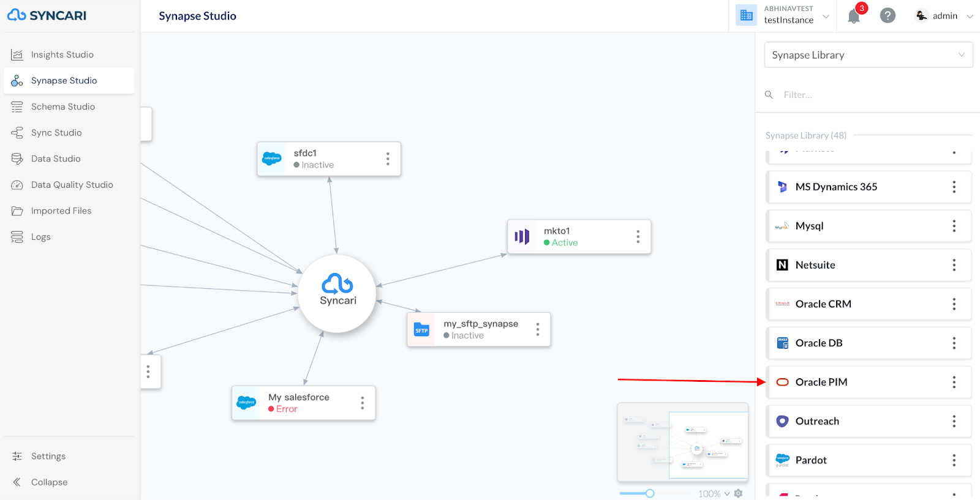Open My salesforce node options menu

coord(362,403)
